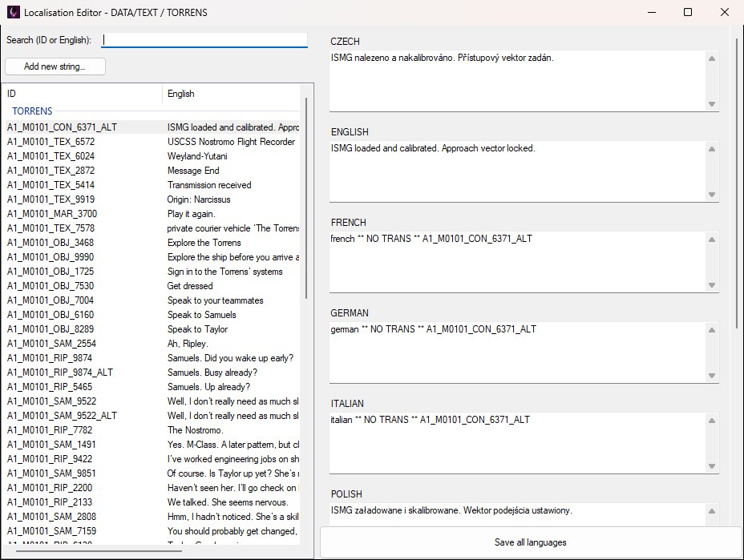Select row A1_M0101_OBJ_9990

152,257
